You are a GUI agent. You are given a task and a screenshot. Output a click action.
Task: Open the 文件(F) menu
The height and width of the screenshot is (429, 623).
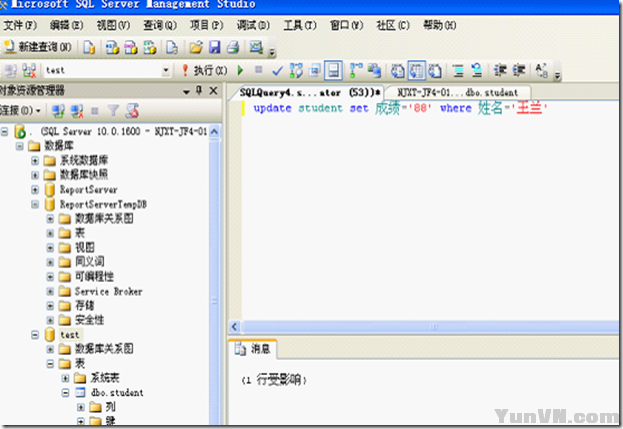point(20,25)
